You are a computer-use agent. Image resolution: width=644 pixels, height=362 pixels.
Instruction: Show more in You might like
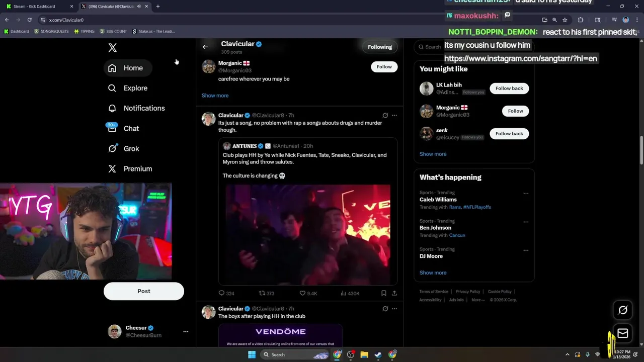(433, 154)
